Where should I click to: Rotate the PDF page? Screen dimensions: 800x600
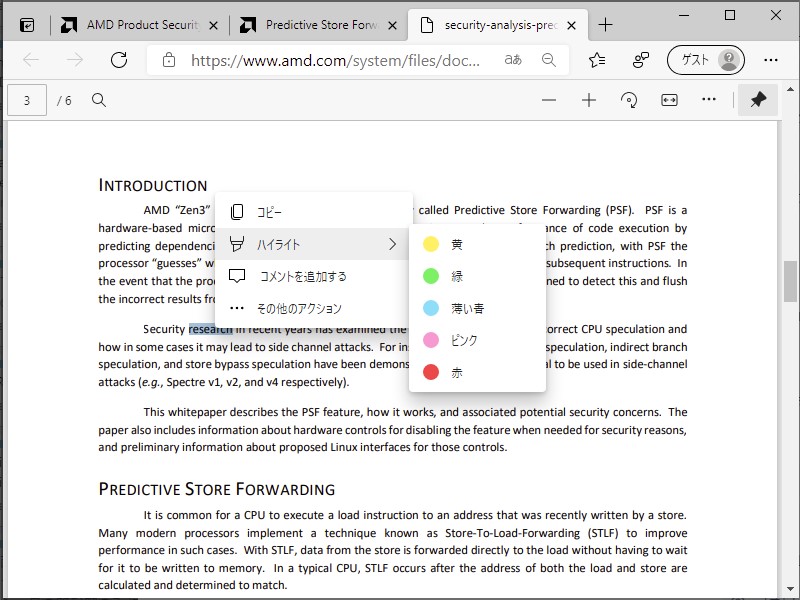(629, 100)
